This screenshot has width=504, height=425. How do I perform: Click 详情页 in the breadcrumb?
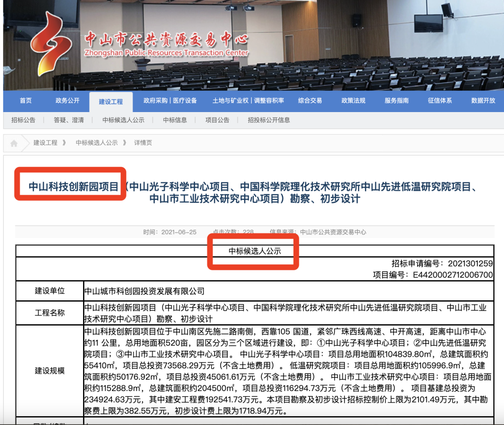pyautogui.click(x=143, y=143)
